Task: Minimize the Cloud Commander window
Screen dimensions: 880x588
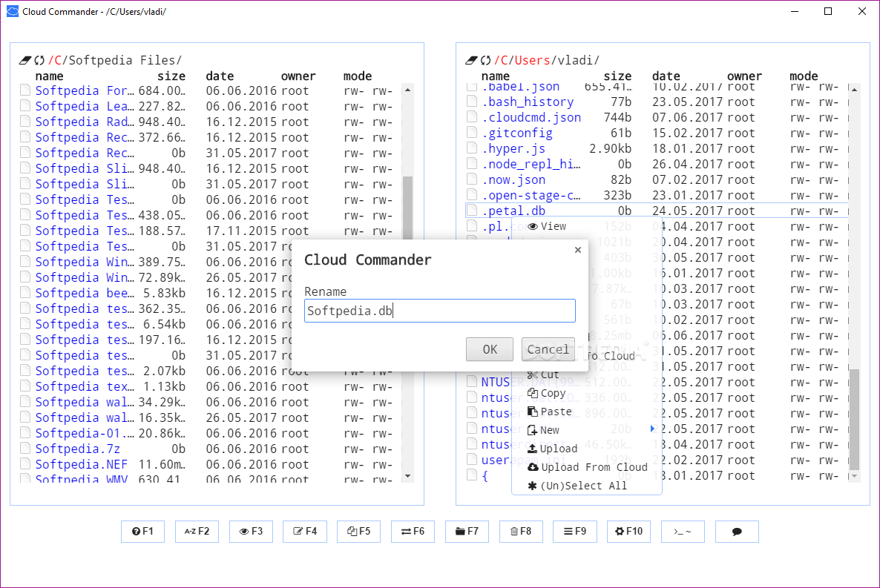Action: tap(794, 11)
